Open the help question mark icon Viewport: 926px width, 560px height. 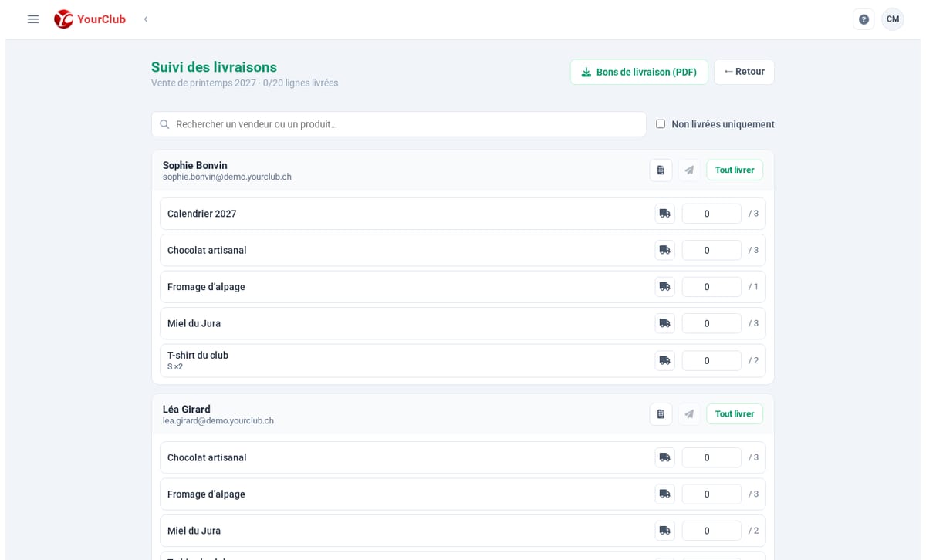863,19
